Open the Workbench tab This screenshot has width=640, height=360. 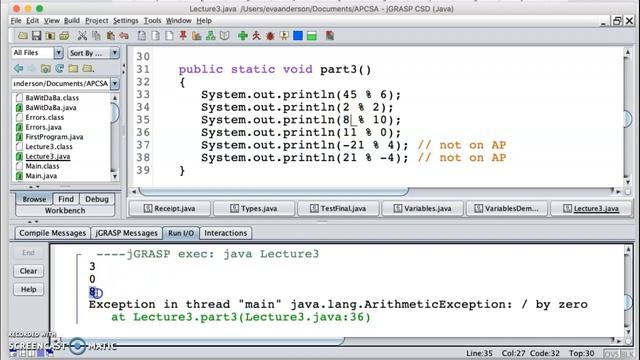pyautogui.click(x=65, y=211)
